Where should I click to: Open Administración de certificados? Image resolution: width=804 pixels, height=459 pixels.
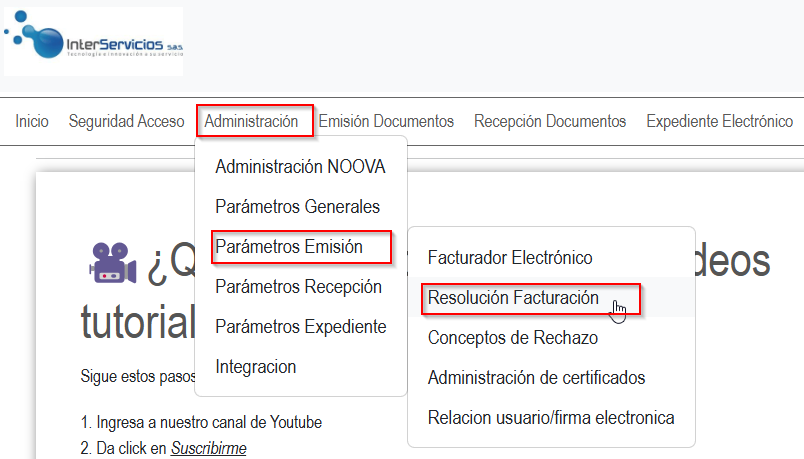tap(536, 378)
